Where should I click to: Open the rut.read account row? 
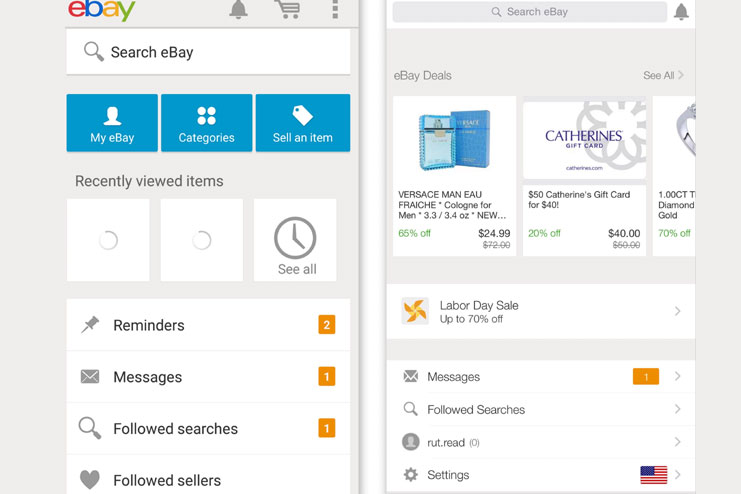click(x=541, y=442)
